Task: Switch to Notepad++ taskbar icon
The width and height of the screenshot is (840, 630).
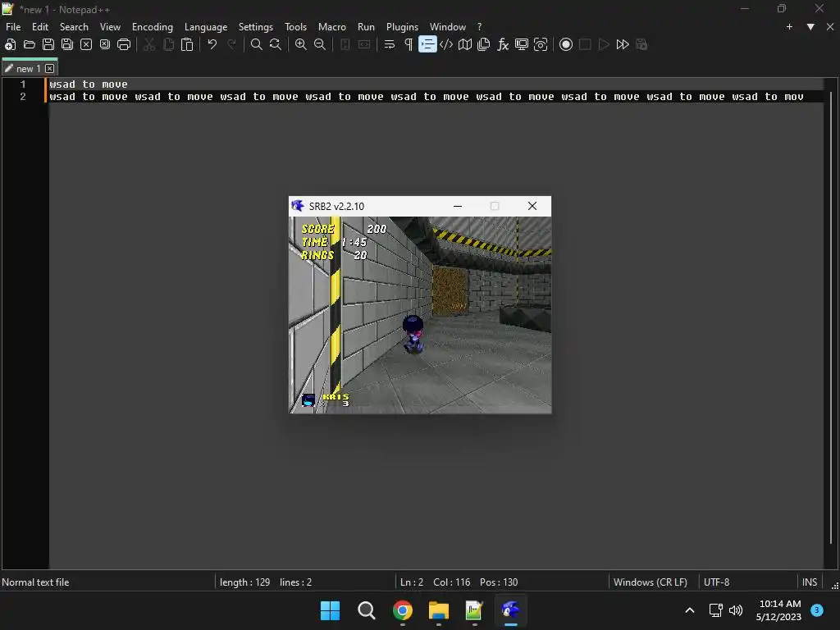Action: 475,610
